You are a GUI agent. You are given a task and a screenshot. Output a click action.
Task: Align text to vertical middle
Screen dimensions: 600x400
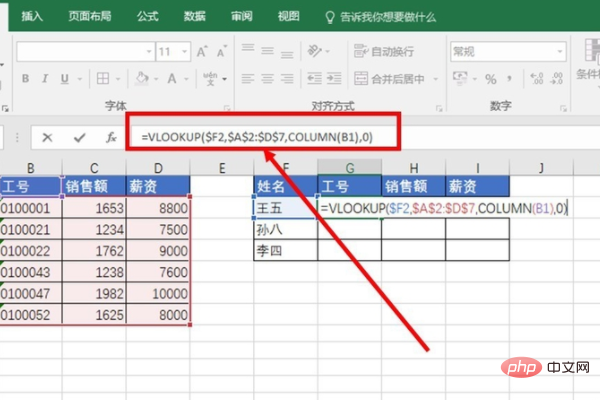(x=267, y=51)
